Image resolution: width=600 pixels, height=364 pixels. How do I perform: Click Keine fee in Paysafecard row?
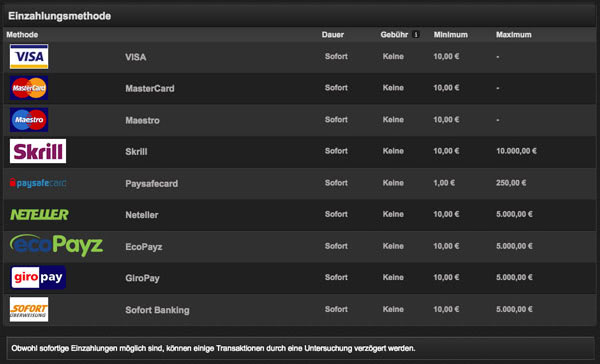[x=393, y=183]
